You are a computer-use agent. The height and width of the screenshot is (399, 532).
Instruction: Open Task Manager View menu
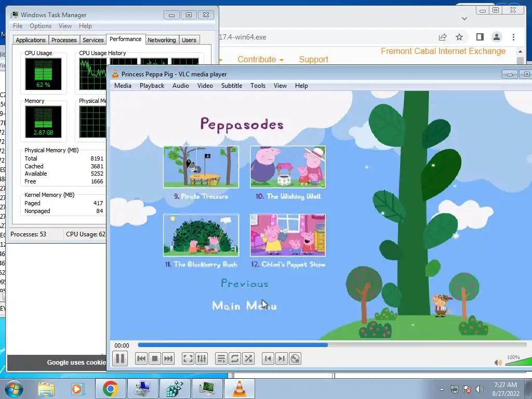pyautogui.click(x=65, y=26)
